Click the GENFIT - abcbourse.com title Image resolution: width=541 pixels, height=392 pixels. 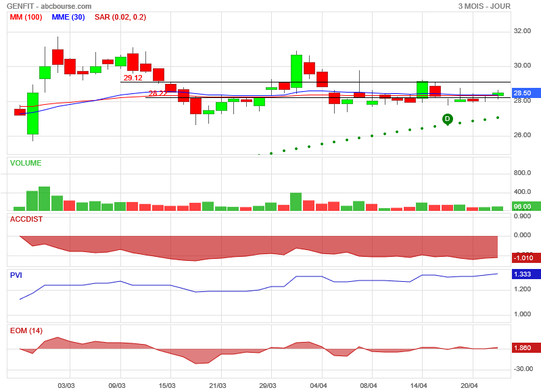coord(49,6)
